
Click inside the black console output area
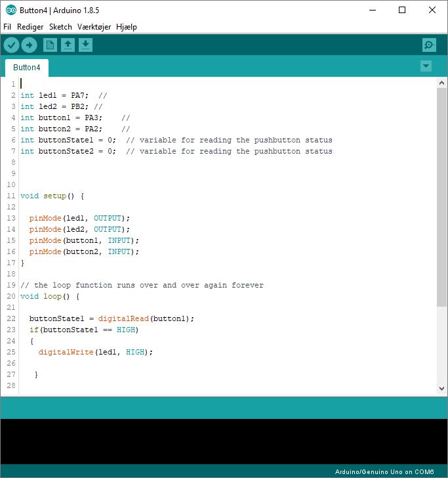tap(224, 441)
